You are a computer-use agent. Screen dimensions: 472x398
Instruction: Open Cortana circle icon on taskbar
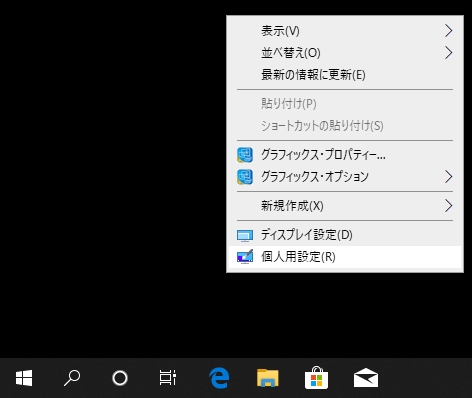click(120, 378)
